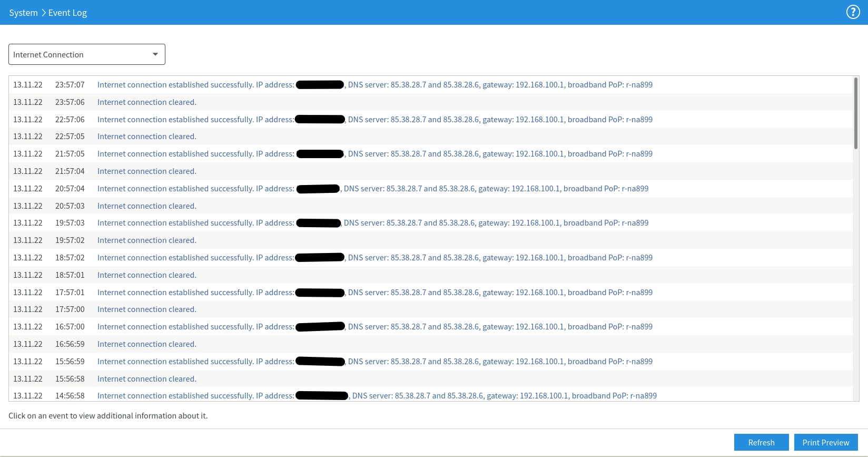Open the connection established event at 23:57:07
Image resolution: width=868 pixels, height=457 pixels.
click(x=431, y=85)
